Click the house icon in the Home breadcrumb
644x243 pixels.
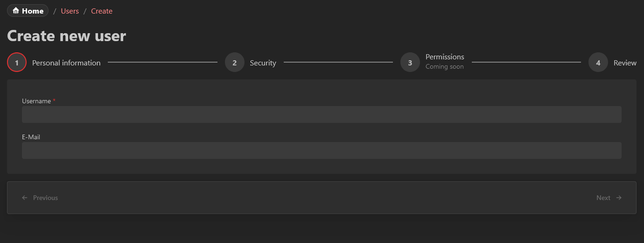16,11
